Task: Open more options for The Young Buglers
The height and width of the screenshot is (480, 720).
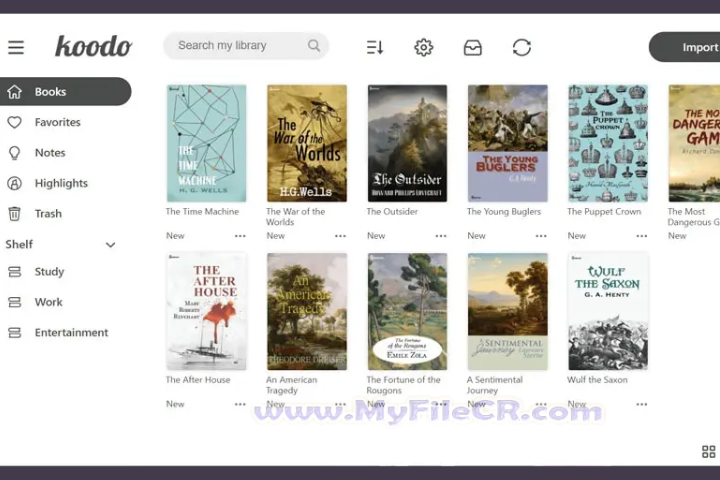Action: coord(541,236)
